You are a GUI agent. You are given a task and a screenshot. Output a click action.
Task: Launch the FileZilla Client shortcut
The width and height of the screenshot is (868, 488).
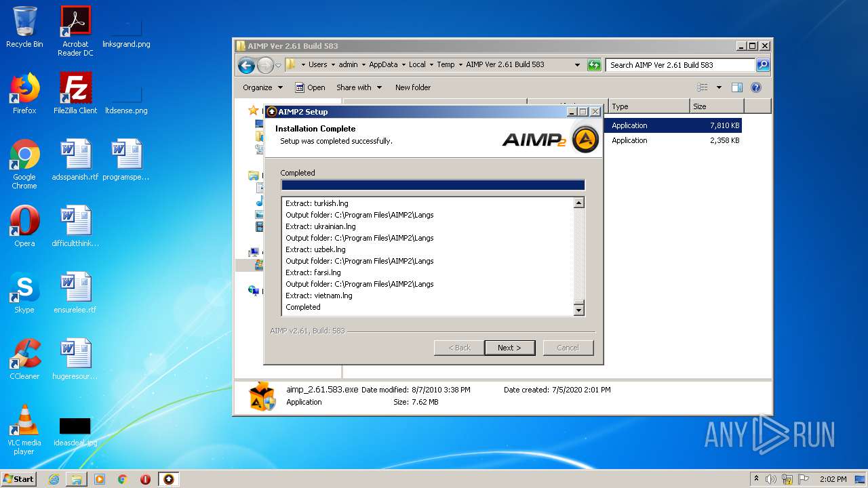75,94
